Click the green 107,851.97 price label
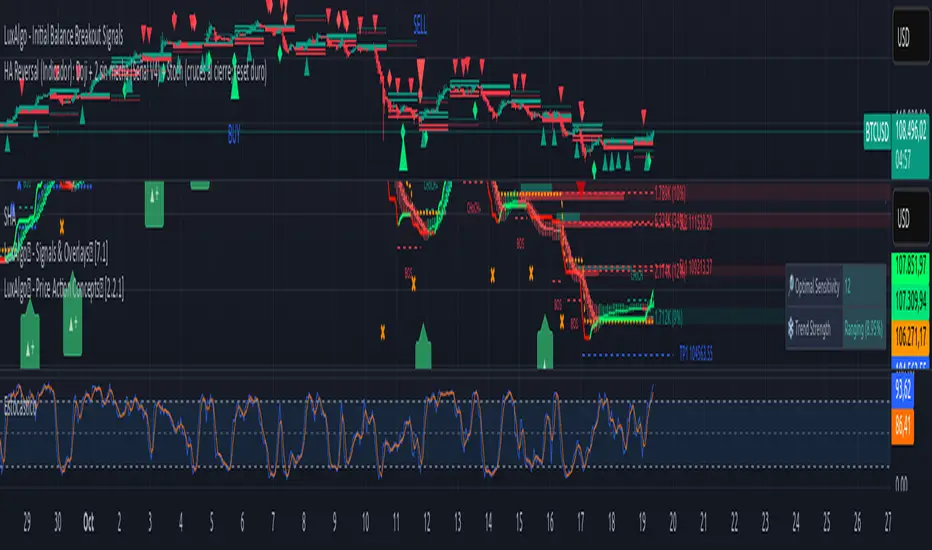Screen dimensions: 932x550 [911, 265]
